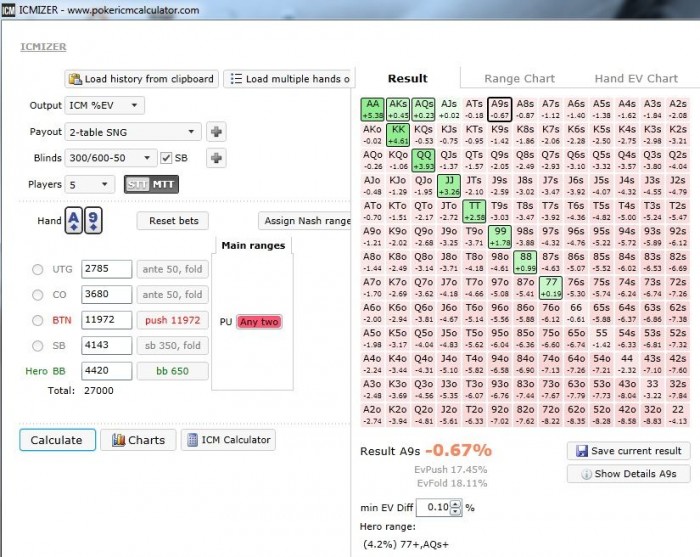Open the ICMIZER link at top
Viewport: 700px width, 557px height.
43,46
